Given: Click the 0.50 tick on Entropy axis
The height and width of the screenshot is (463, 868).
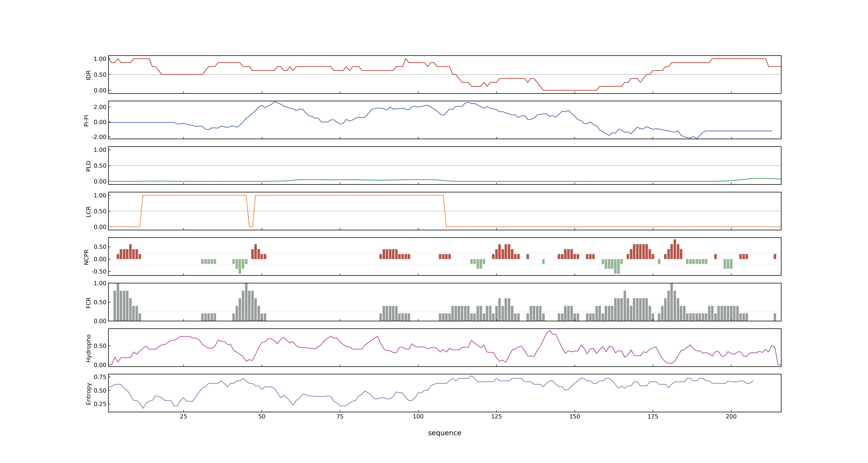Looking at the screenshot, I should click(100, 390).
